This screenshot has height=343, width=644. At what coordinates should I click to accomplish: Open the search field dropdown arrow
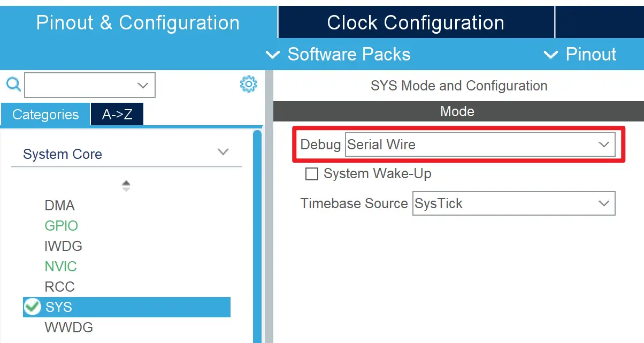point(142,86)
